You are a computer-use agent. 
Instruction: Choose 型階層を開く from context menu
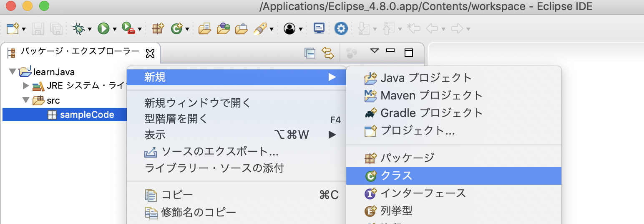click(x=236, y=119)
